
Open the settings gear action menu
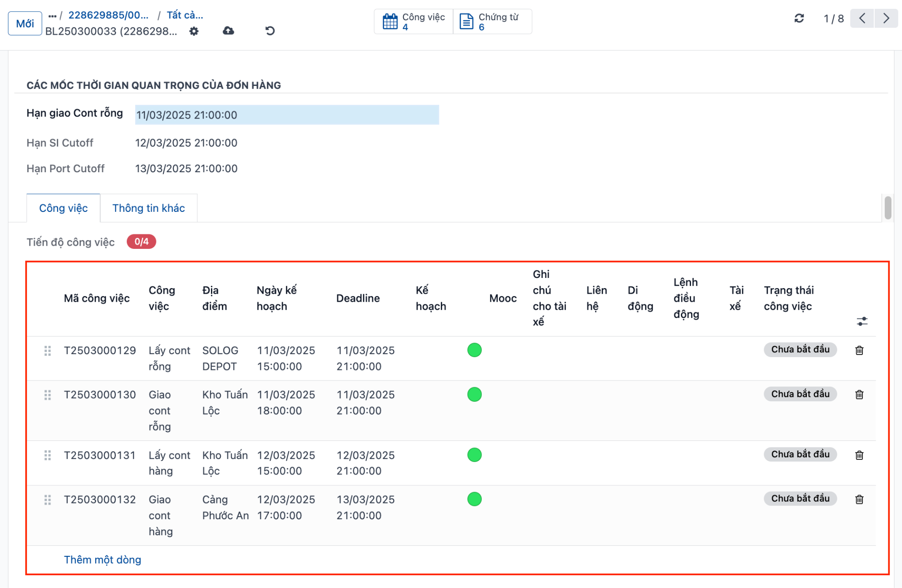(x=194, y=31)
